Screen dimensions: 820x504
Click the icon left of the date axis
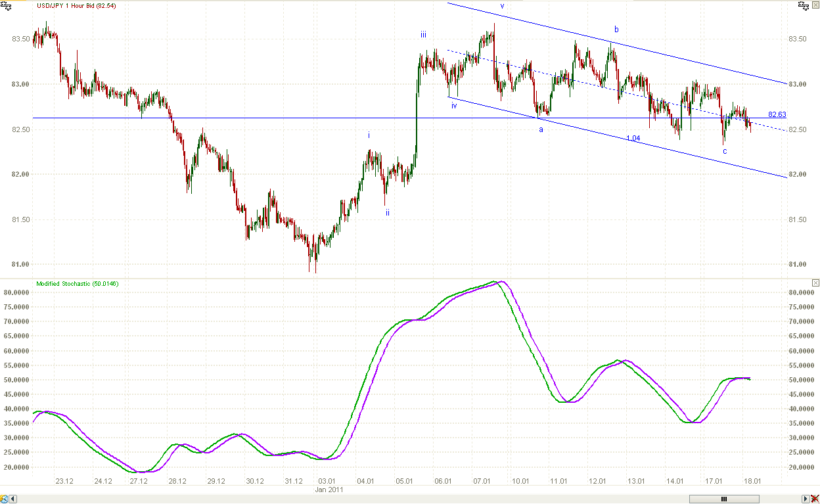[x=5, y=499]
